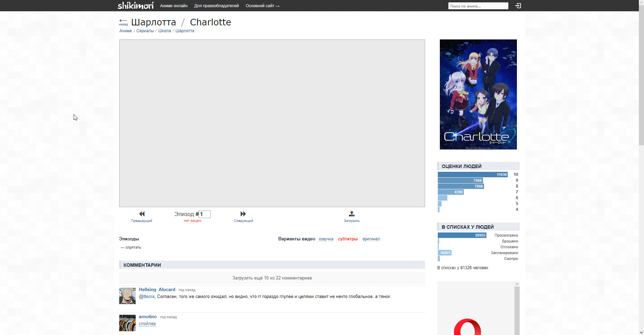
Task: Go to Основной сайт link
Action: click(262, 6)
